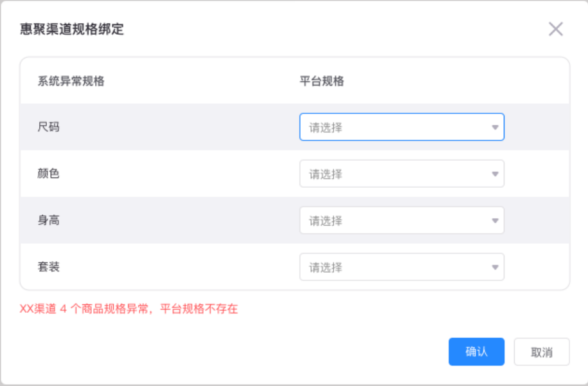Select the 尺码 row label
This screenshot has height=386, width=588.
tap(48, 127)
